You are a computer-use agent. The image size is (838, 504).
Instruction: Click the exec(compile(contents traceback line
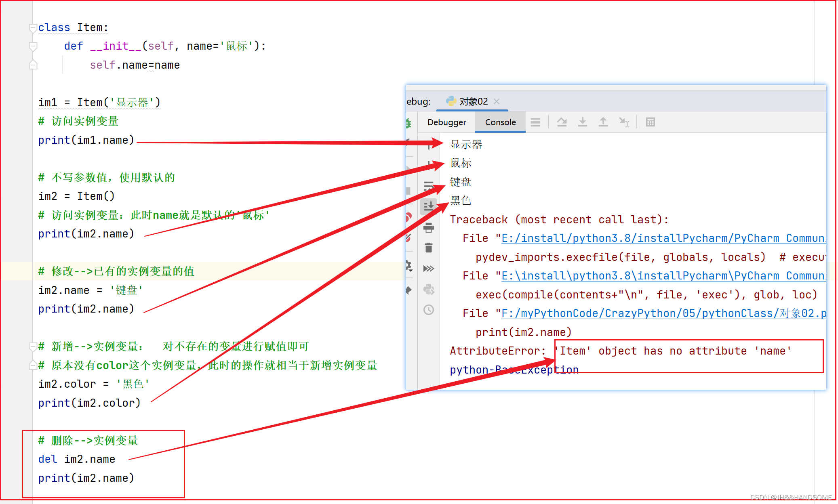click(646, 295)
